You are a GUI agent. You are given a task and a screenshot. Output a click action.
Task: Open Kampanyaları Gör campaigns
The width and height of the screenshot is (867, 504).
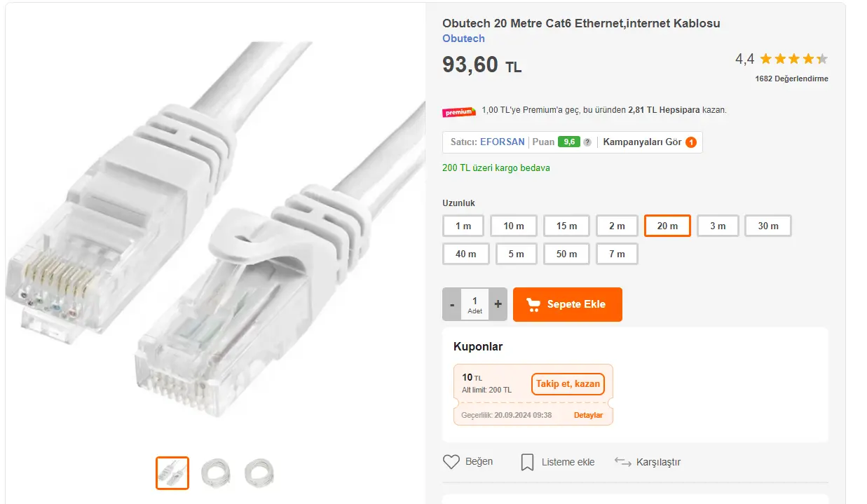[x=642, y=142]
